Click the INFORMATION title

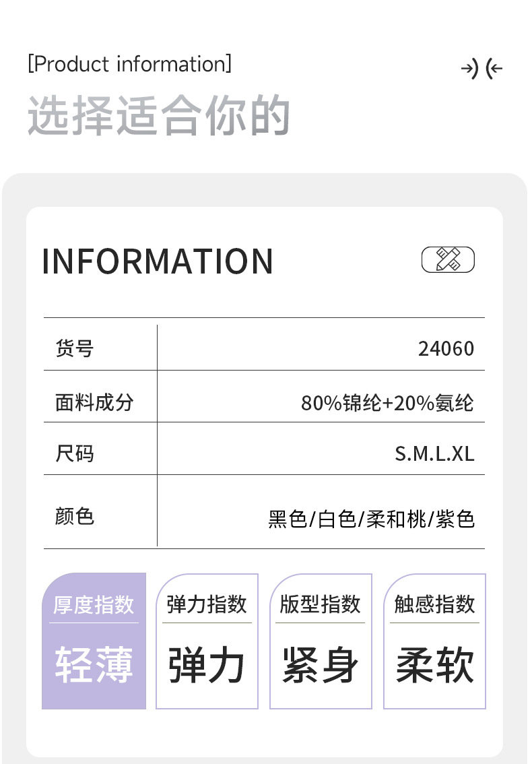pyautogui.click(x=158, y=261)
